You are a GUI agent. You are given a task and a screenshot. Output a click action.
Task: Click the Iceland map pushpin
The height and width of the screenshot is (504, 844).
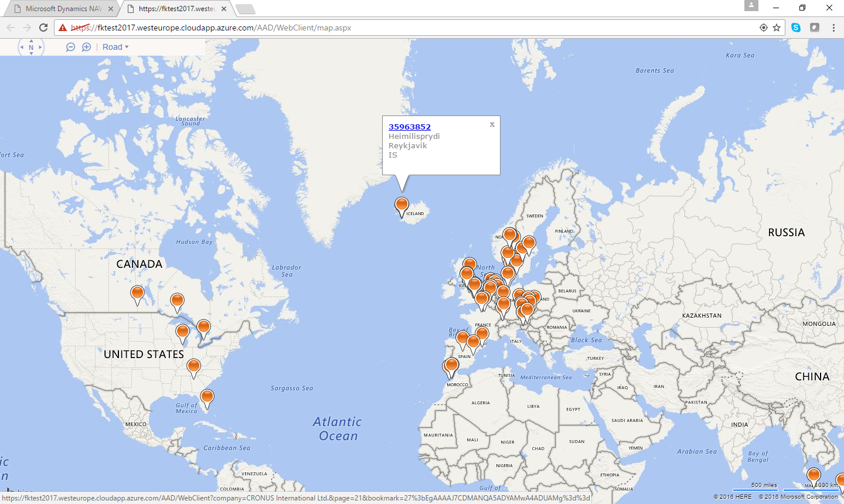pyautogui.click(x=401, y=205)
